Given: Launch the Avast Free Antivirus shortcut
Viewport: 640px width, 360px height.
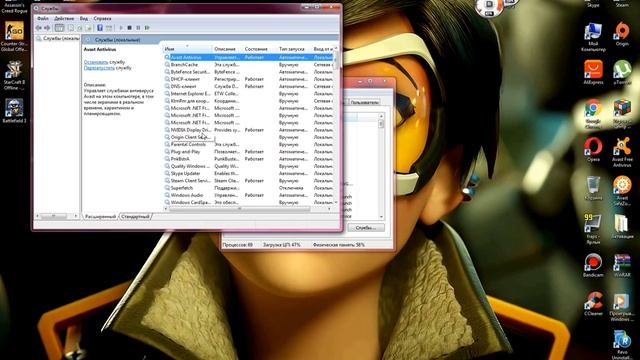Looking at the screenshot, I should coord(622,152).
